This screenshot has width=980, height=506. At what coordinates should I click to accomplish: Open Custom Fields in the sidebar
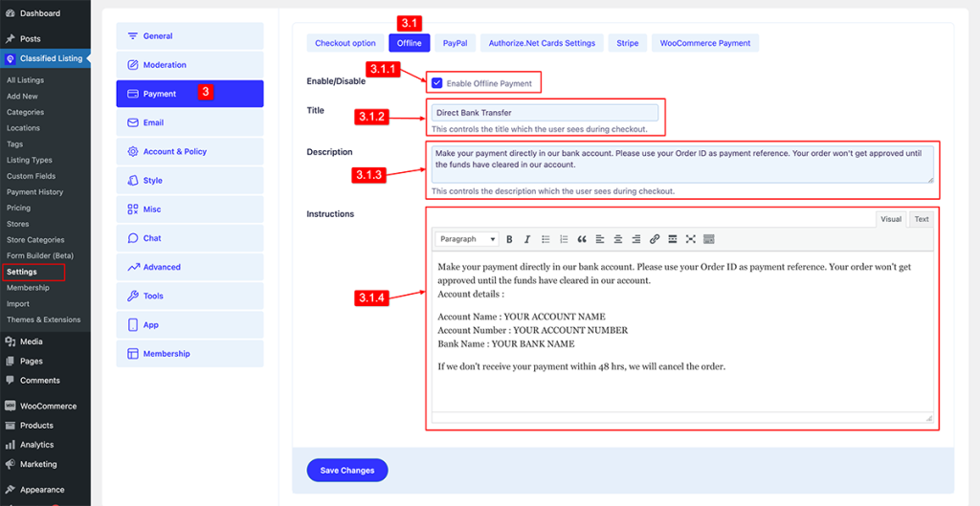click(31, 176)
